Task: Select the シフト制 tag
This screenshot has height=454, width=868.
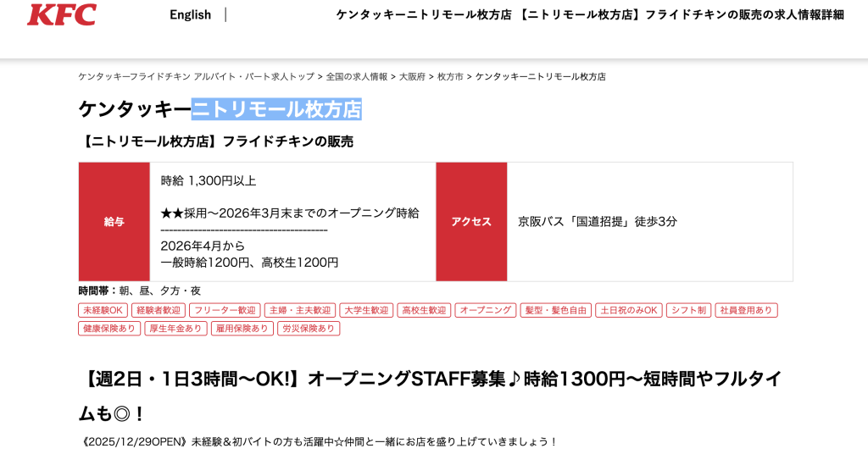Action: [688, 310]
